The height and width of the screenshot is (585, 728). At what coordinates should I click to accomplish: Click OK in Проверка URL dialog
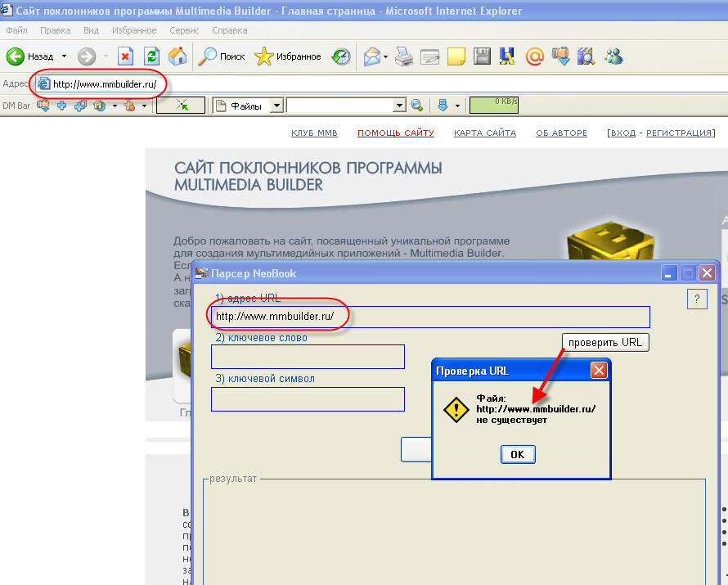coord(518,455)
